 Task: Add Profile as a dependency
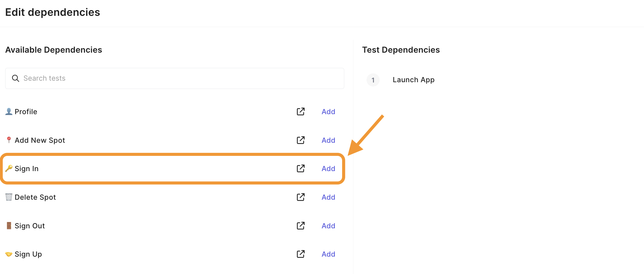328,112
